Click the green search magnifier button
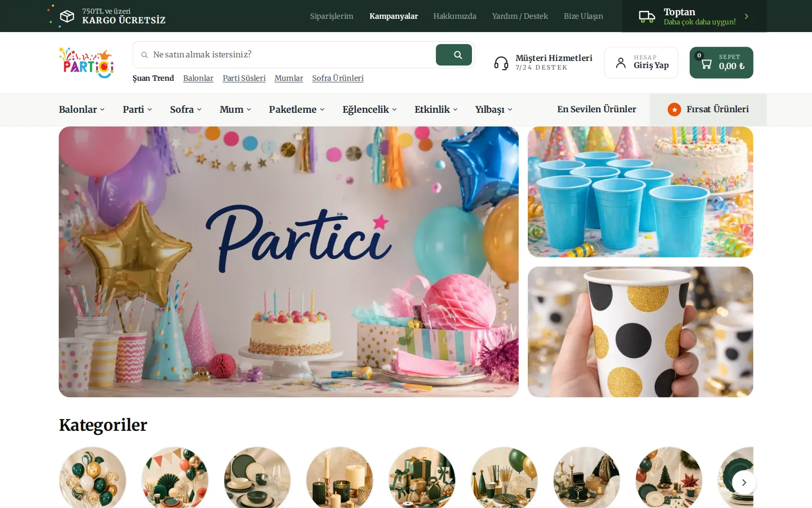 [454, 55]
